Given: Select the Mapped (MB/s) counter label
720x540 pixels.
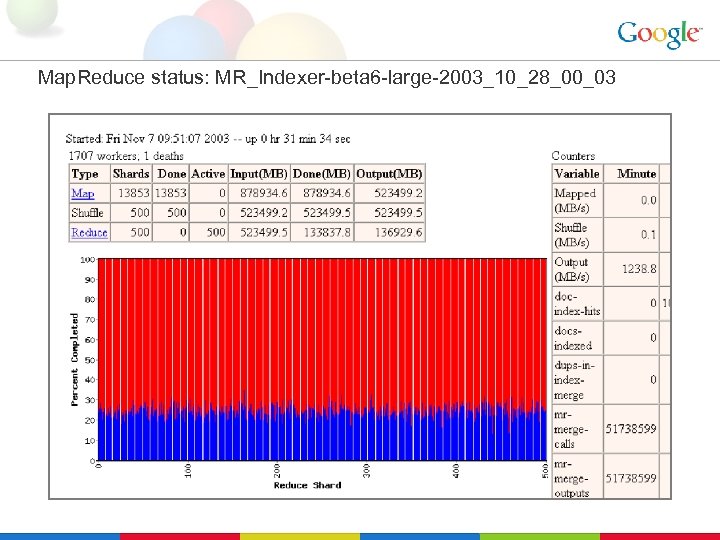Looking at the screenshot, I should click(x=575, y=200).
